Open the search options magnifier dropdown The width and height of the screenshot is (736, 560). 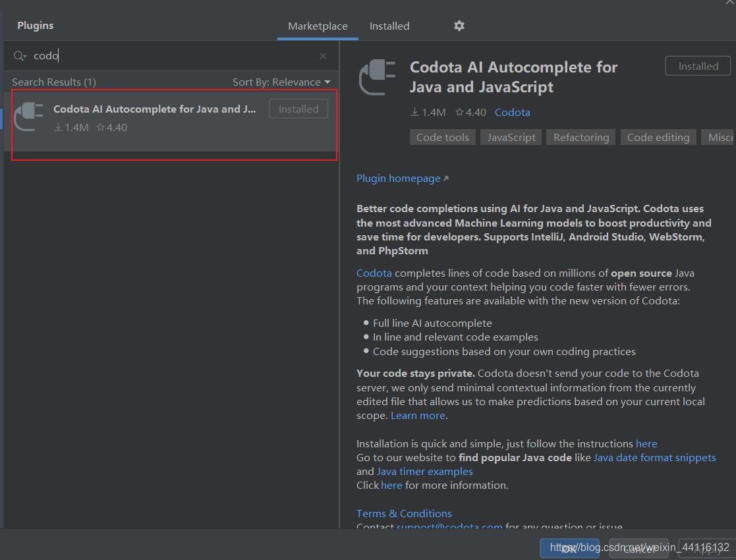pos(20,56)
